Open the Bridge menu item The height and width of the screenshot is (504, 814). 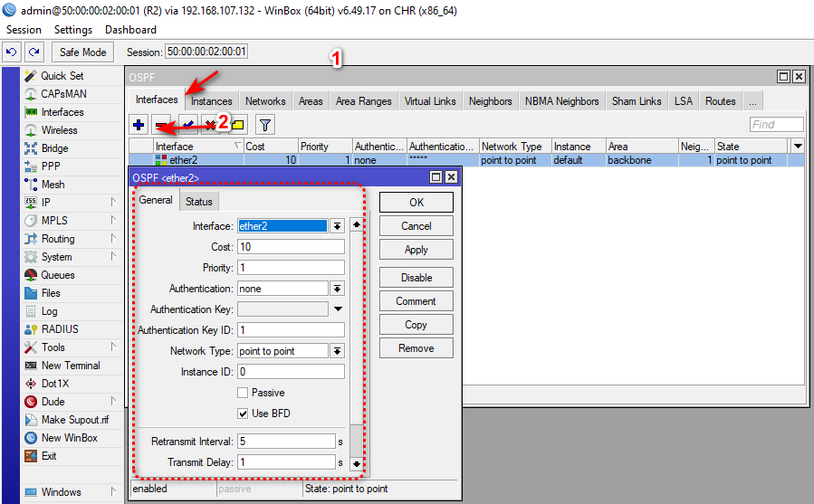point(54,148)
